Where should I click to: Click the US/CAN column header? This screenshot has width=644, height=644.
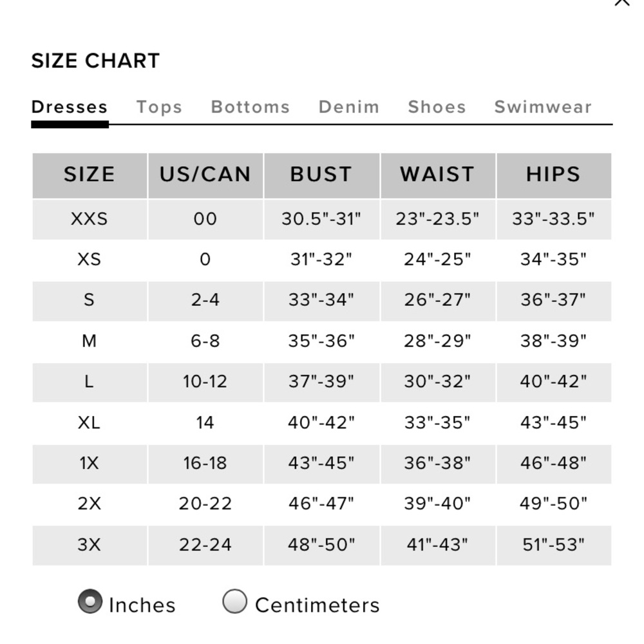[x=205, y=175]
